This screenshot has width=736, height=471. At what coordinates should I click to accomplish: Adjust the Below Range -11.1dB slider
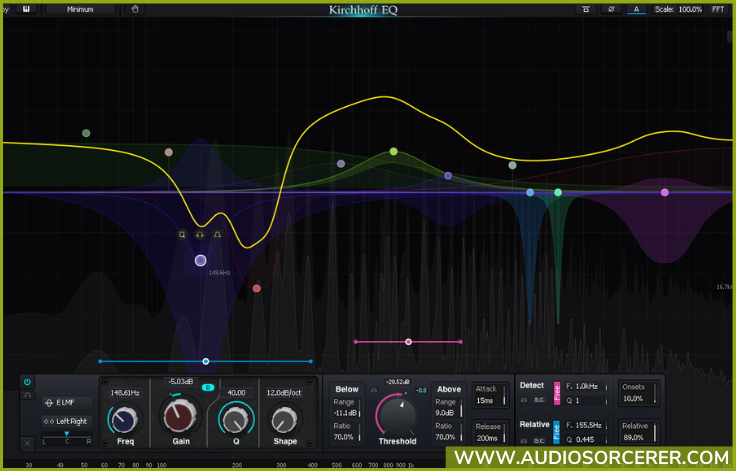coord(346,408)
